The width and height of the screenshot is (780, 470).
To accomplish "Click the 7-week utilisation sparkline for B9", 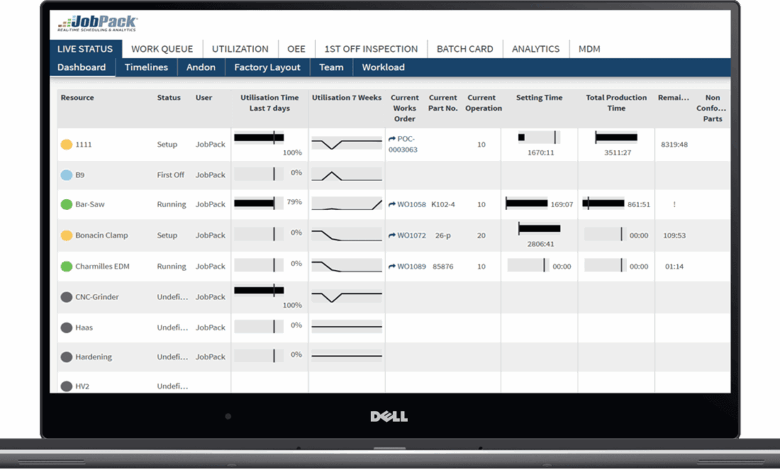I will point(346,175).
